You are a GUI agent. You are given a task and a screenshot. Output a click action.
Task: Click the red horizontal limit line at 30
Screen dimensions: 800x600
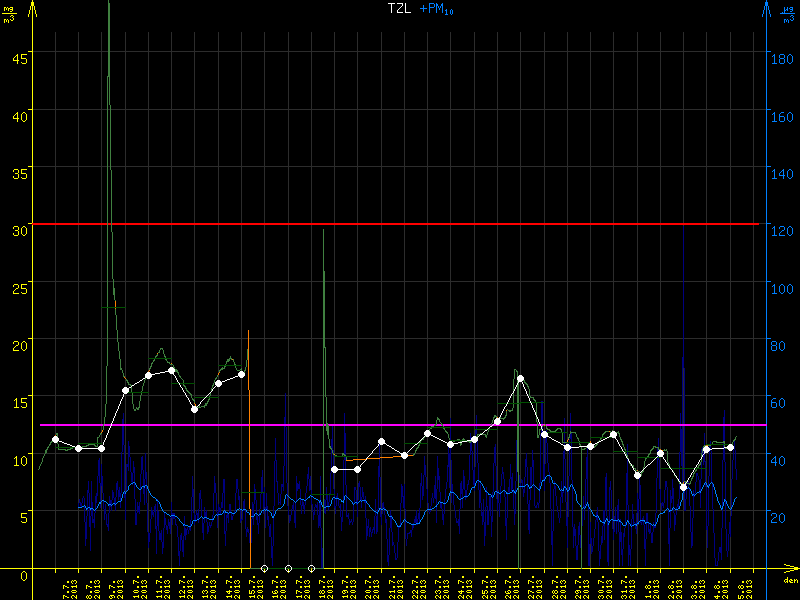pos(400,224)
